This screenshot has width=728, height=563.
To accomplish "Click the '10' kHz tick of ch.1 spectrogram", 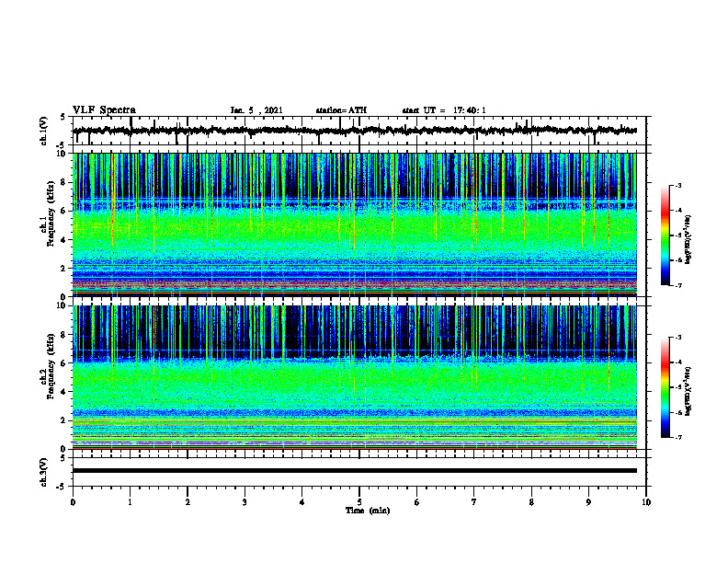I will pyautogui.click(x=63, y=154).
